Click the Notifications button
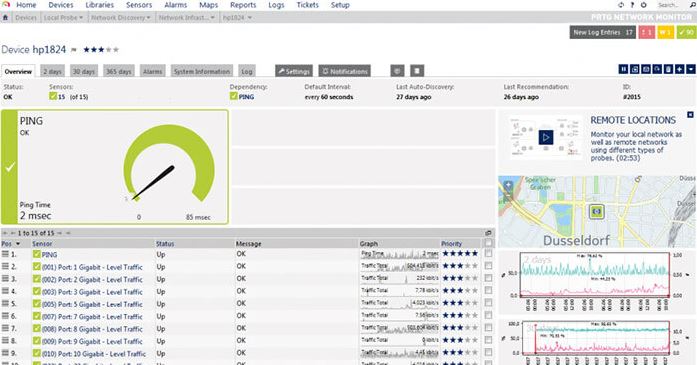 344,71
